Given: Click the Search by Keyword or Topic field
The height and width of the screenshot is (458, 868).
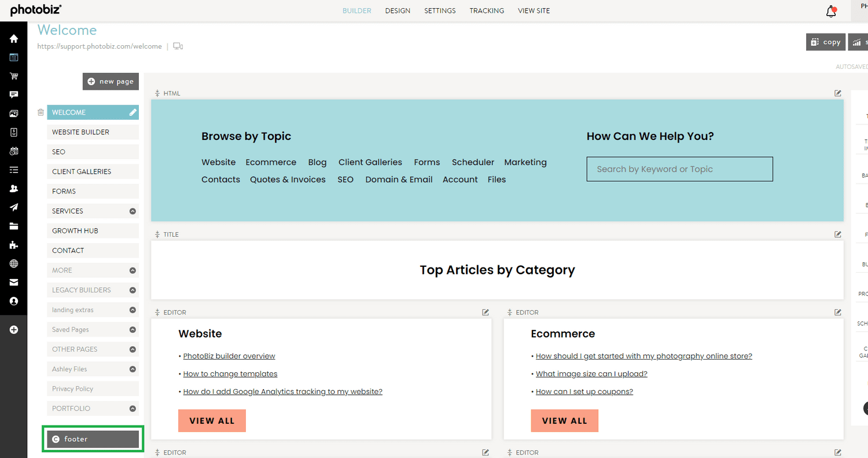Looking at the screenshot, I should 679,169.
